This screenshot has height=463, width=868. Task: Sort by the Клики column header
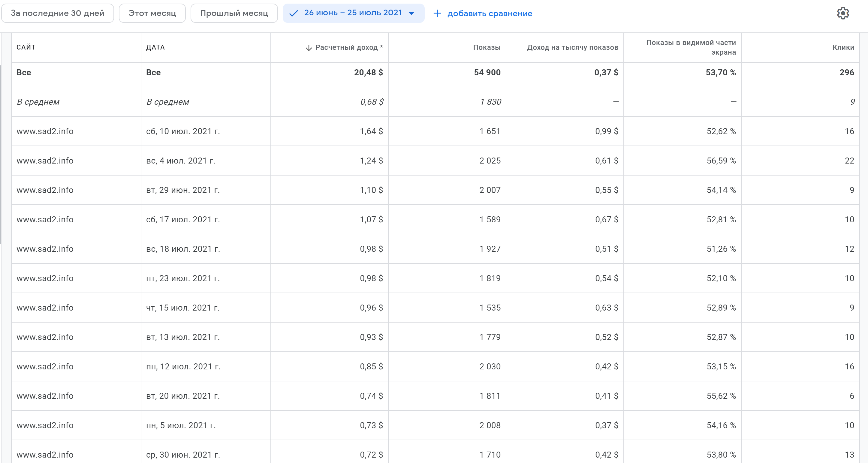coord(843,47)
